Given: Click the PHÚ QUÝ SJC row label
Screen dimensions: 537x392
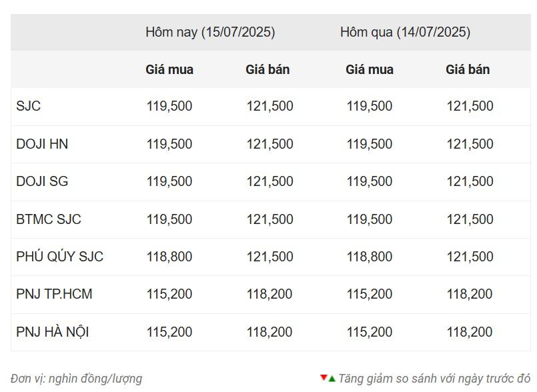Looking at the screenshot, I should coord(60,257).
